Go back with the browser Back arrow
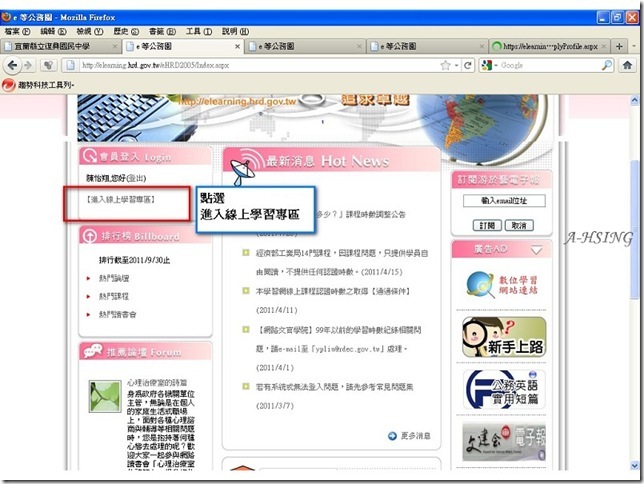This screenshot has height=484, width=644. coord(12,65)
